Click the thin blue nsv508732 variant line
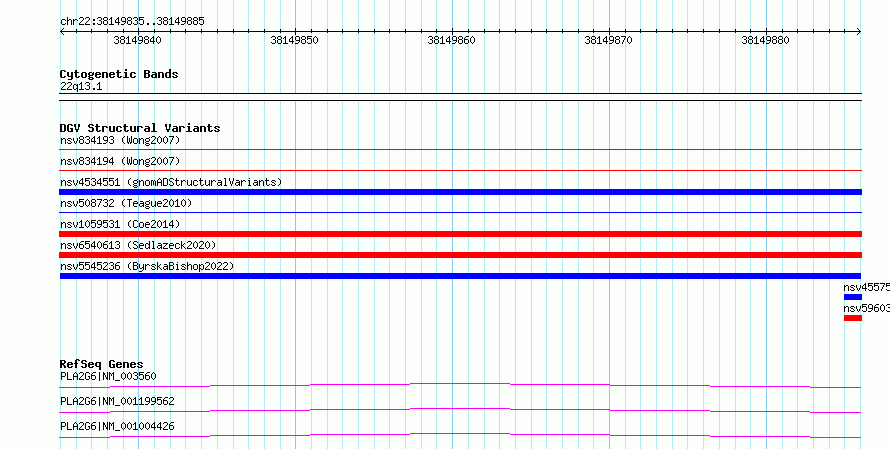890x449 pixels. click(460, 212)
